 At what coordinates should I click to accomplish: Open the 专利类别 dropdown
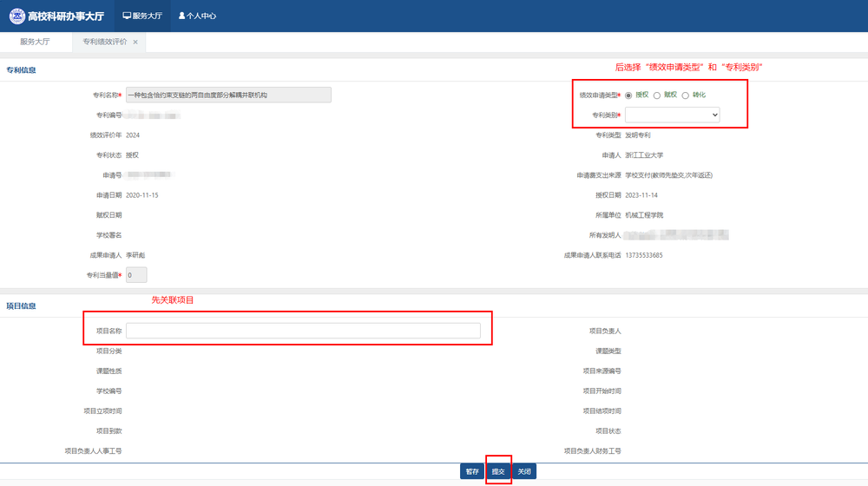(x=672, y=115)
